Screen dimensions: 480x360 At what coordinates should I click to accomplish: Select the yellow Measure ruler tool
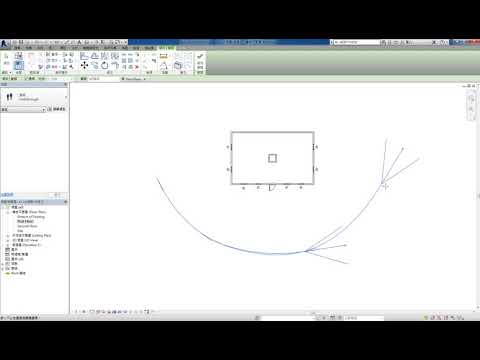164,56
